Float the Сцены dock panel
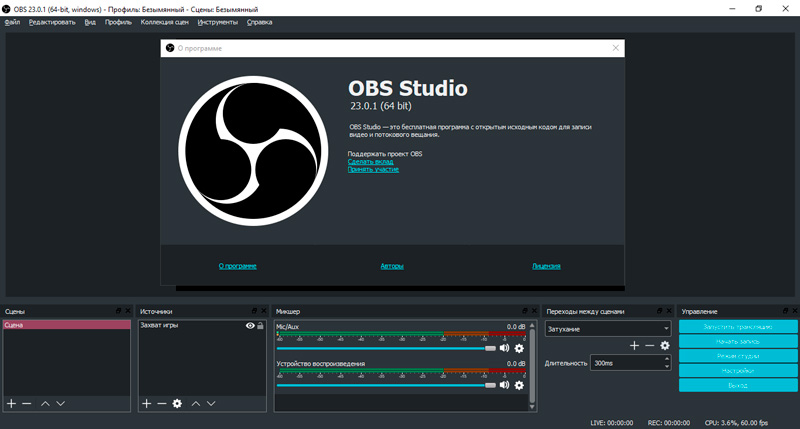800x429 pixels. pyautogui.click(x=118, y=311)
